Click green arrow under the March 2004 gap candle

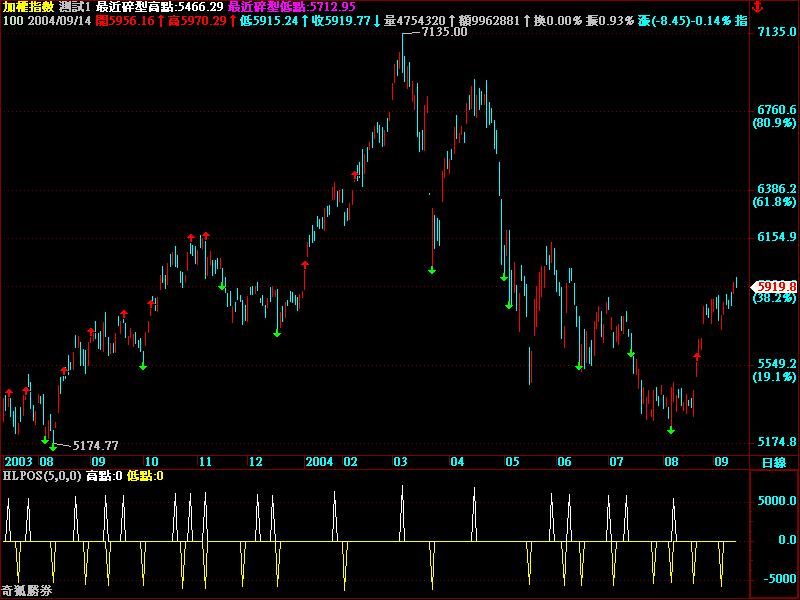coord(432,269)
